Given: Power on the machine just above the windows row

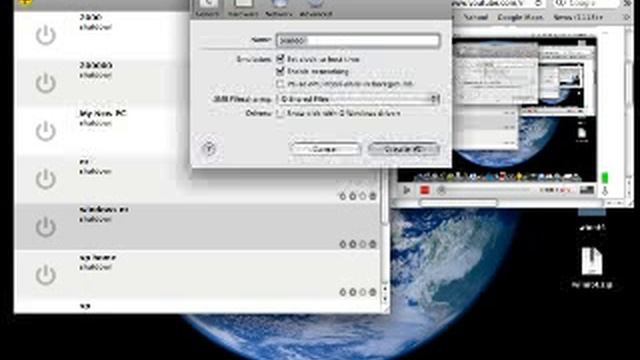Looking at the screenshot, I should coord(45,178).
